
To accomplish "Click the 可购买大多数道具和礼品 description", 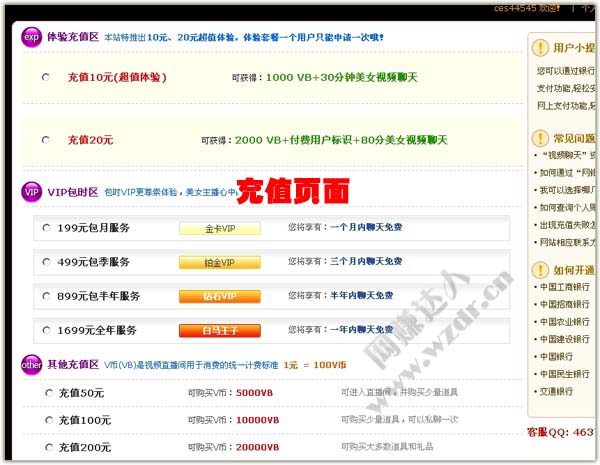I will pyautogui.click(x=387, y=447).
